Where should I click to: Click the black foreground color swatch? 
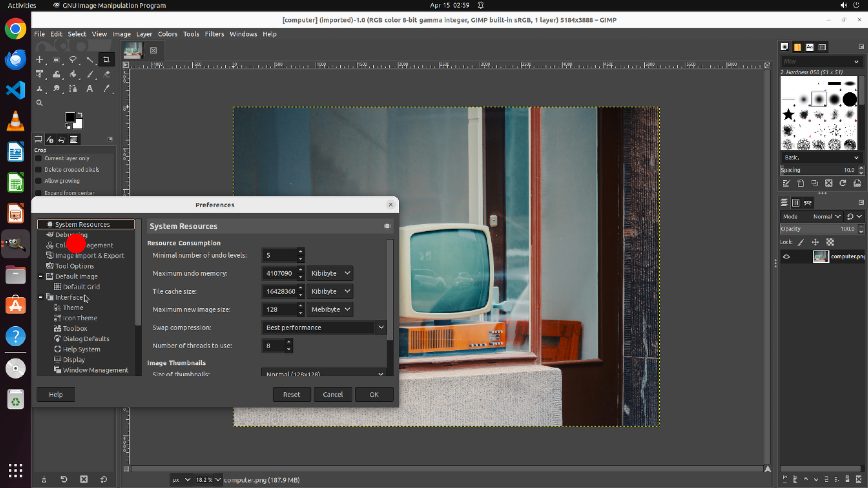coord(70,117)
